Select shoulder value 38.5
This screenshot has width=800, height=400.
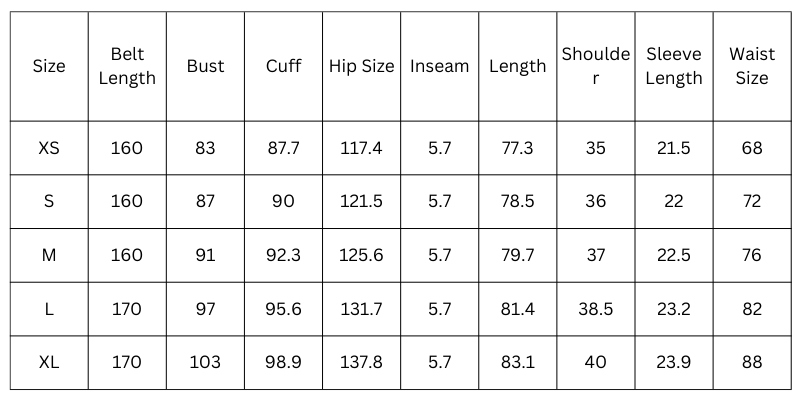596,309
